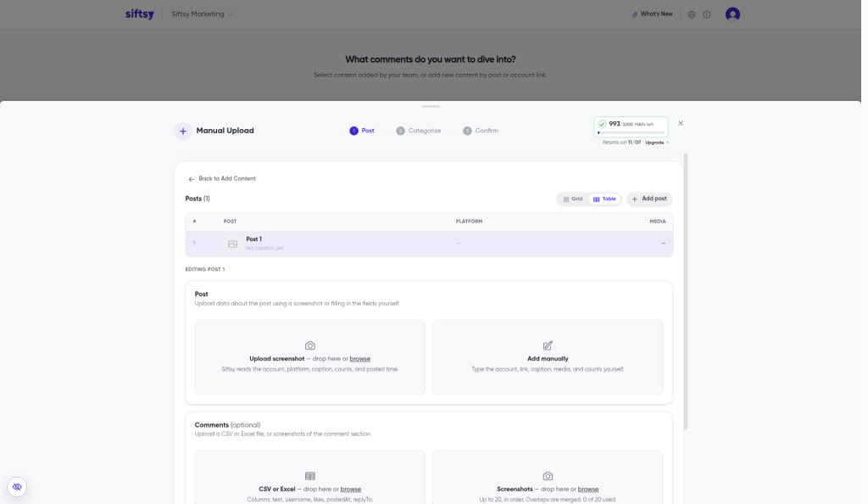Image resolution: width=868 pixels, height=504 pixels.
Task: Click browse link for comment Screenshots
Action: (x=588, y=490)
